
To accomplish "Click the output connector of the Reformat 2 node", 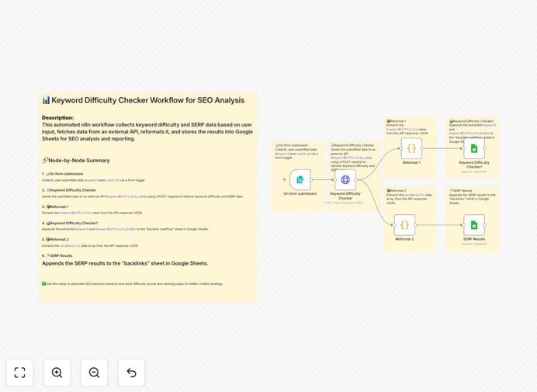I will (415, 225).
